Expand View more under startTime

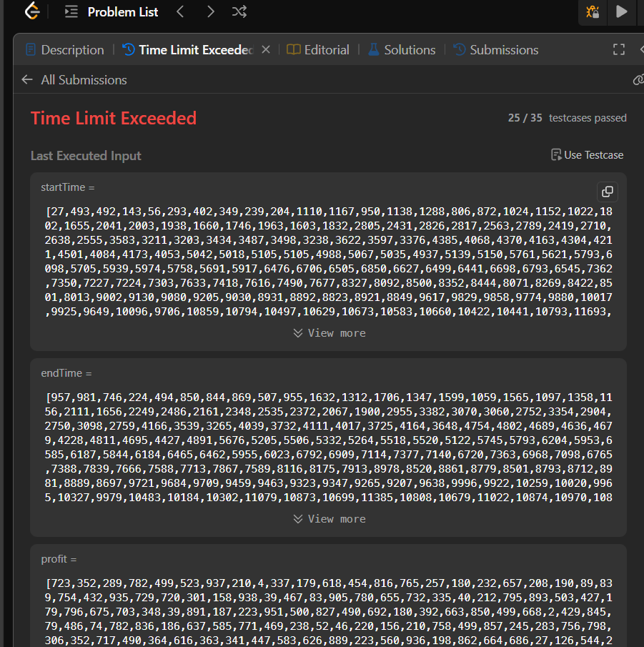(x=330, y=333)
